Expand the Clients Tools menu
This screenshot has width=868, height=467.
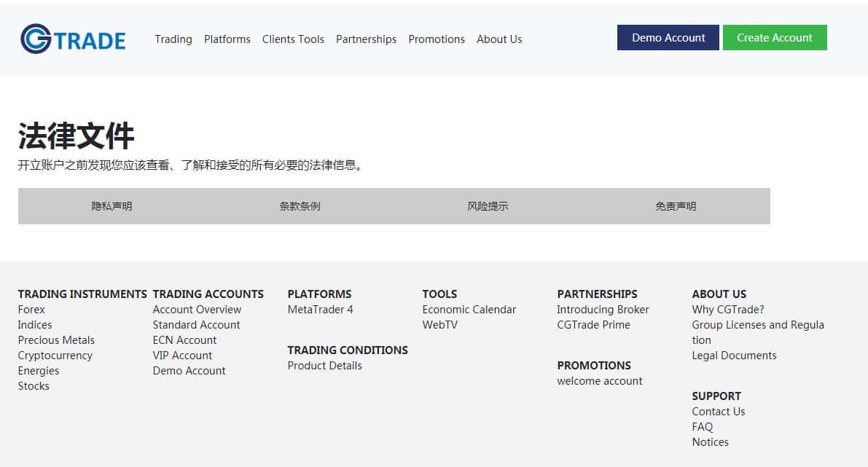293,39
